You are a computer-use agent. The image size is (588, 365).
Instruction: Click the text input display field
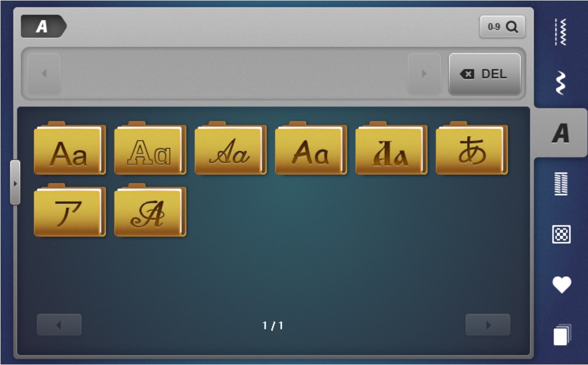click(x=234, y=74)
